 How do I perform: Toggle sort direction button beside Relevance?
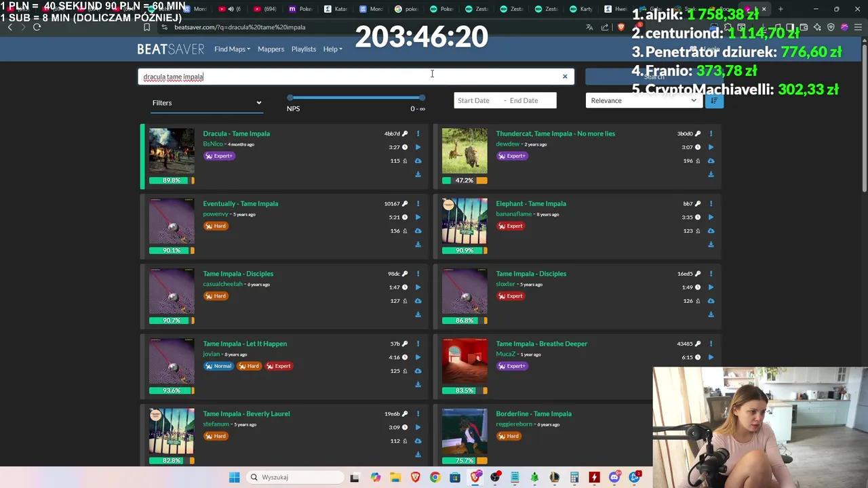(x=713, y=100)
